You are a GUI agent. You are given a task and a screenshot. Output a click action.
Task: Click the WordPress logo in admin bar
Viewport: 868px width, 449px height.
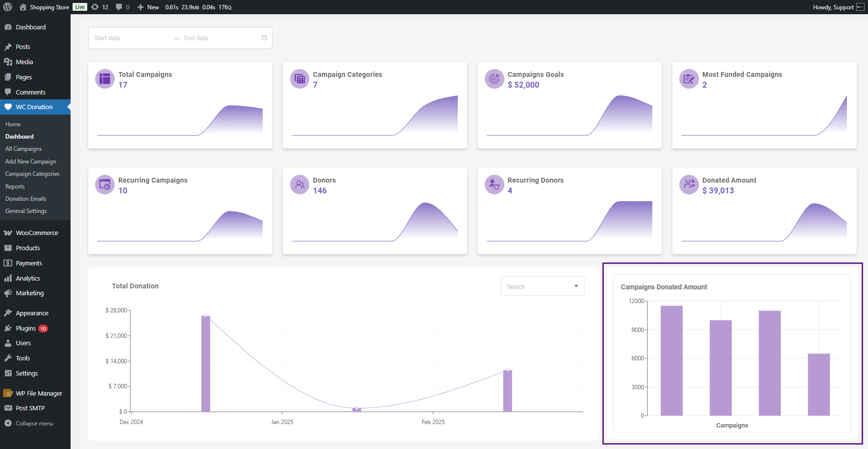click(x=8, y=7)
